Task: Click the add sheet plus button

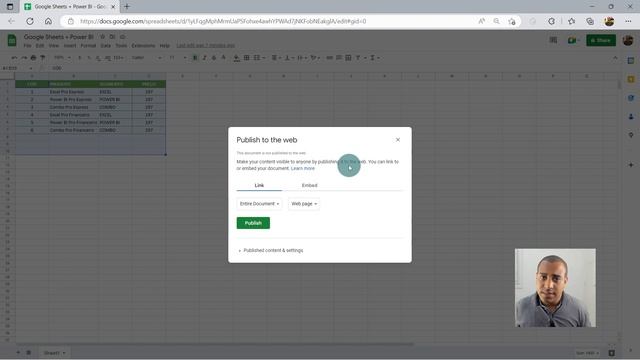Action: (18, 352)
